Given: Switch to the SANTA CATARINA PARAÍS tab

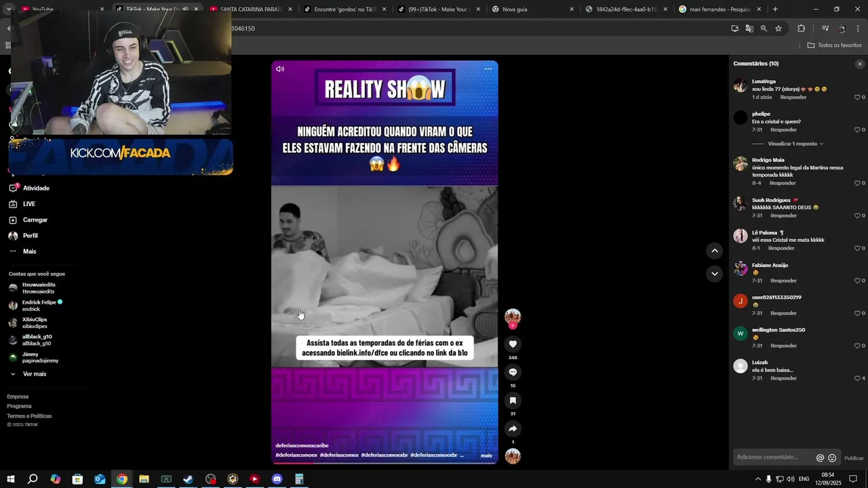Looking at the screenshot, I should pos(251,9).
